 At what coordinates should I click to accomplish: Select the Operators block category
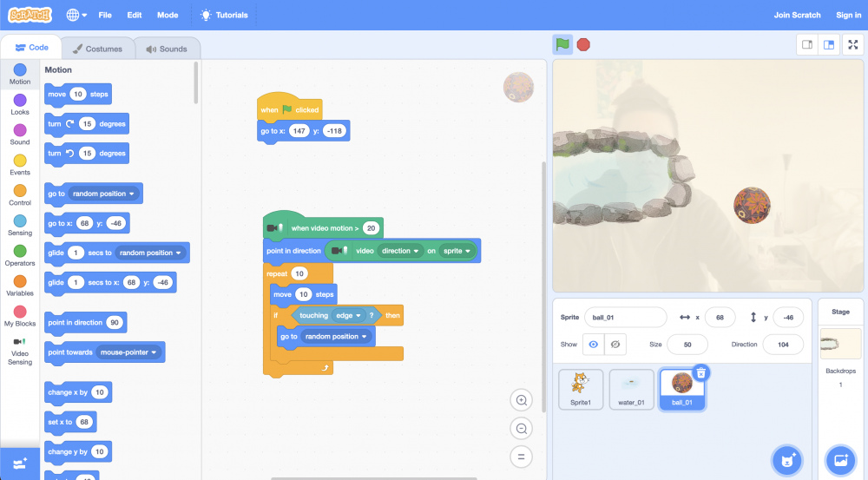[20, 255]
